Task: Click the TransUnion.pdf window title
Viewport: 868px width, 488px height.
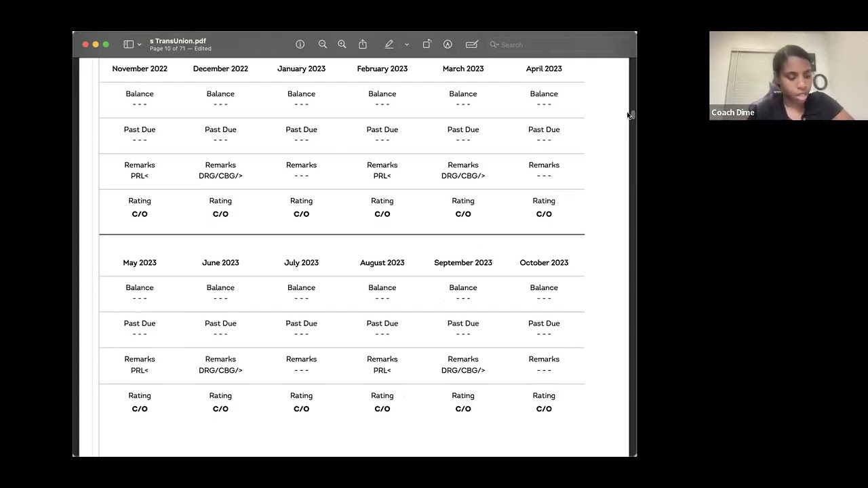Action: pos(178,41)
